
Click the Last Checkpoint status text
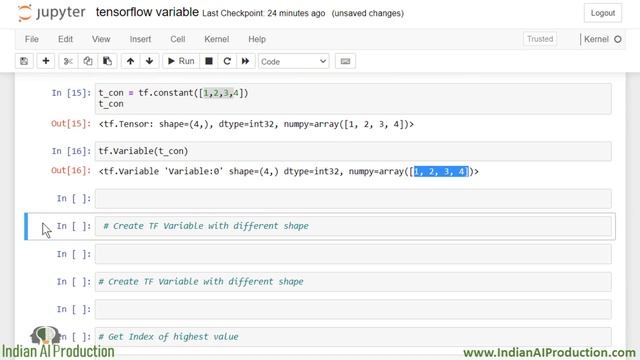264,13
